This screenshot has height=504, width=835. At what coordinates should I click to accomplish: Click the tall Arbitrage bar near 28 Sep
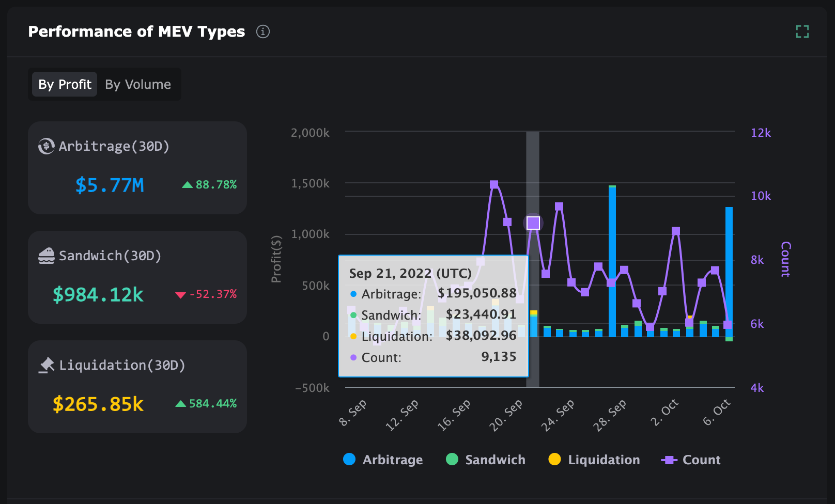click(x=612, y=261)
